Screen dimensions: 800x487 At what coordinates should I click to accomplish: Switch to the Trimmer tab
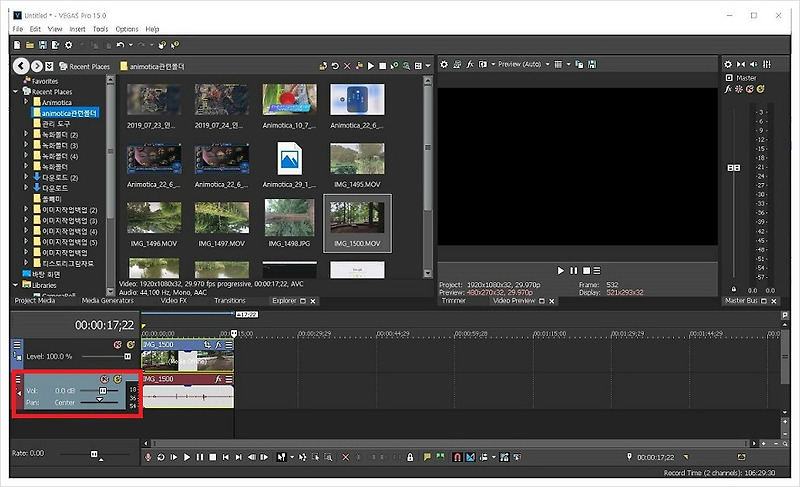[454, 300]
